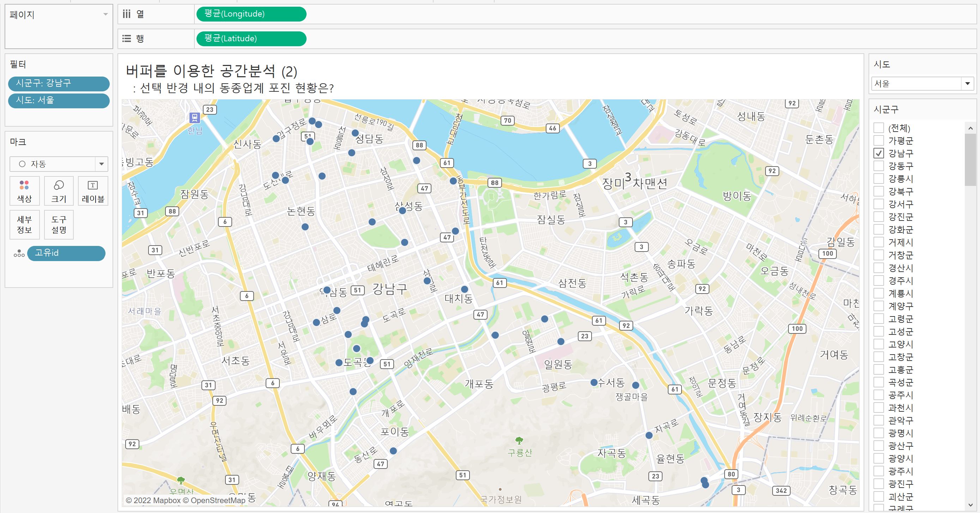Open the 도구 설명 (tooltip) marks card
This screenshot has width=980, height=513.
(x=59, y=224)
